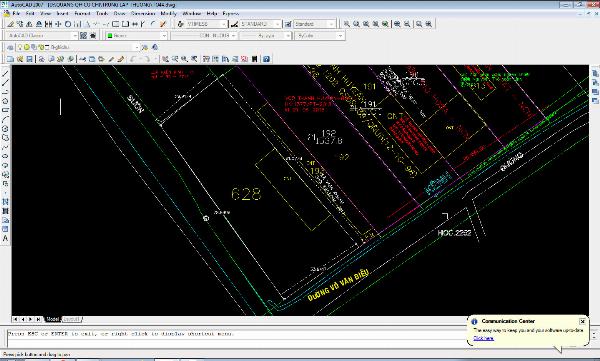The width and height of the screenshot is (600, 361).
Task: Click last tab-scroll arrow beside Model tab
Action: point(38,319)
